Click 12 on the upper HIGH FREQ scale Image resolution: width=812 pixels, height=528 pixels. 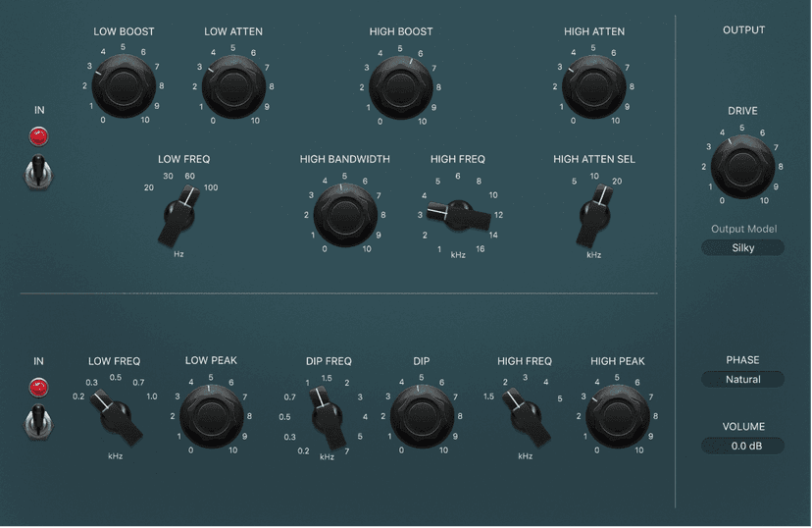click(498, 215)
